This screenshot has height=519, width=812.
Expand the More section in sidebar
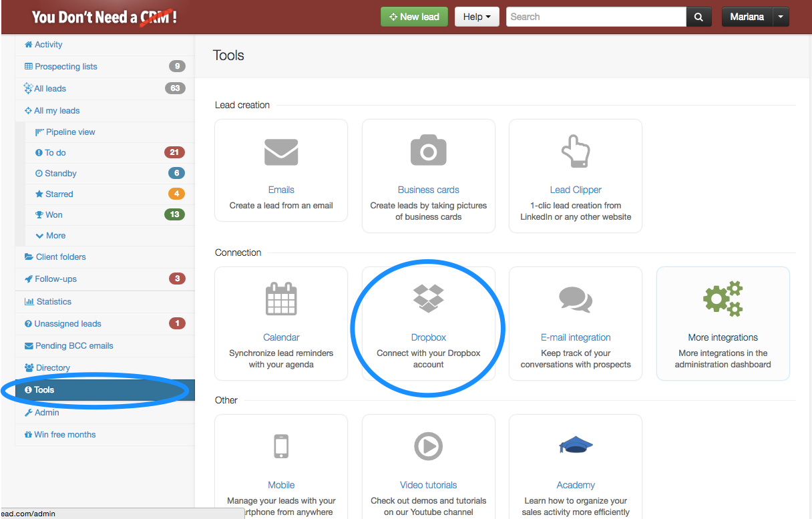pos(51,236)
